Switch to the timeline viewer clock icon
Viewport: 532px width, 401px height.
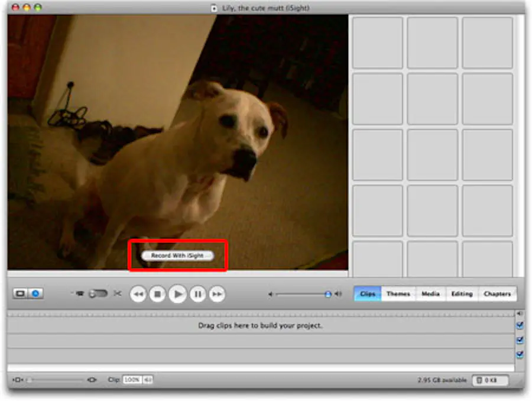tap(34, 294)
